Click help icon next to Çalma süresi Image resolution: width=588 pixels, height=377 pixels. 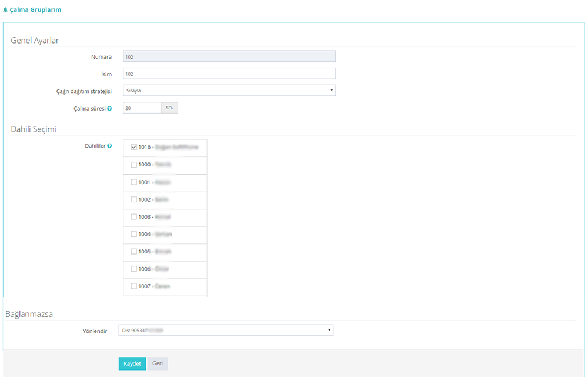click(x=109, y=109)
